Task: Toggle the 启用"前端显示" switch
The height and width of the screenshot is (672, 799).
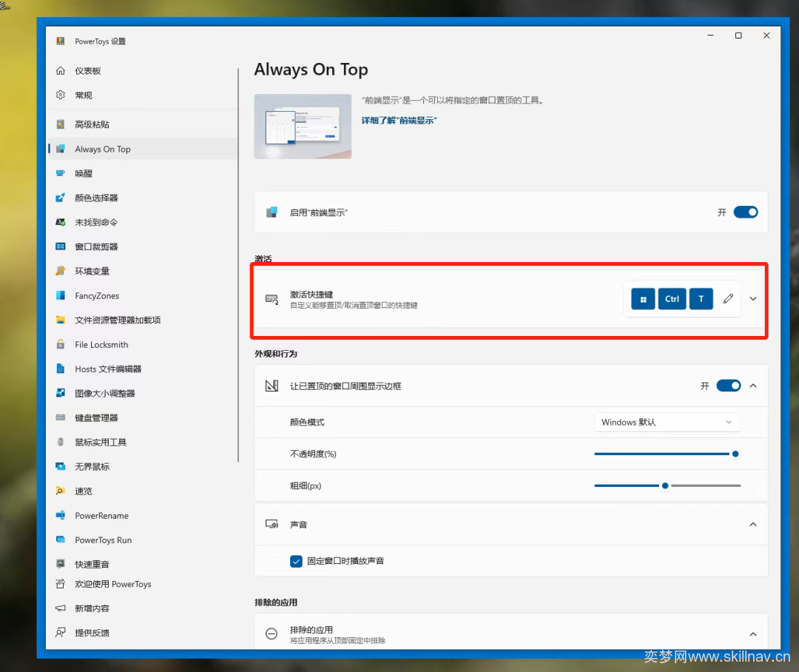Action: point(746,212)
